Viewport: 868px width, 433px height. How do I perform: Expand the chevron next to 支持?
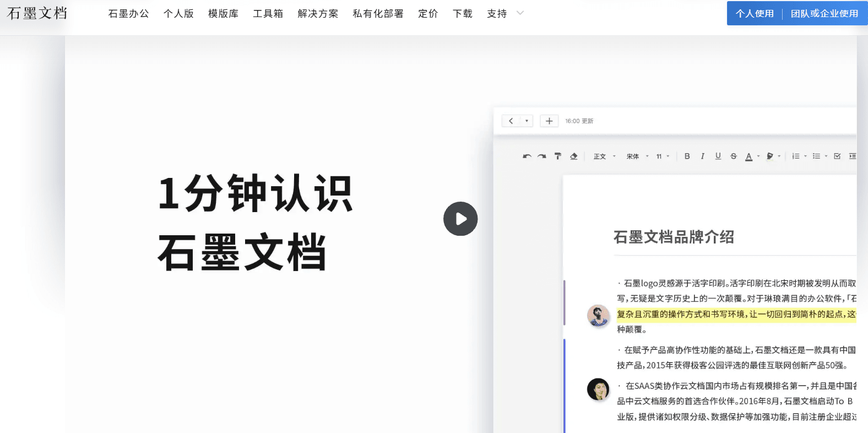point(520,13)
